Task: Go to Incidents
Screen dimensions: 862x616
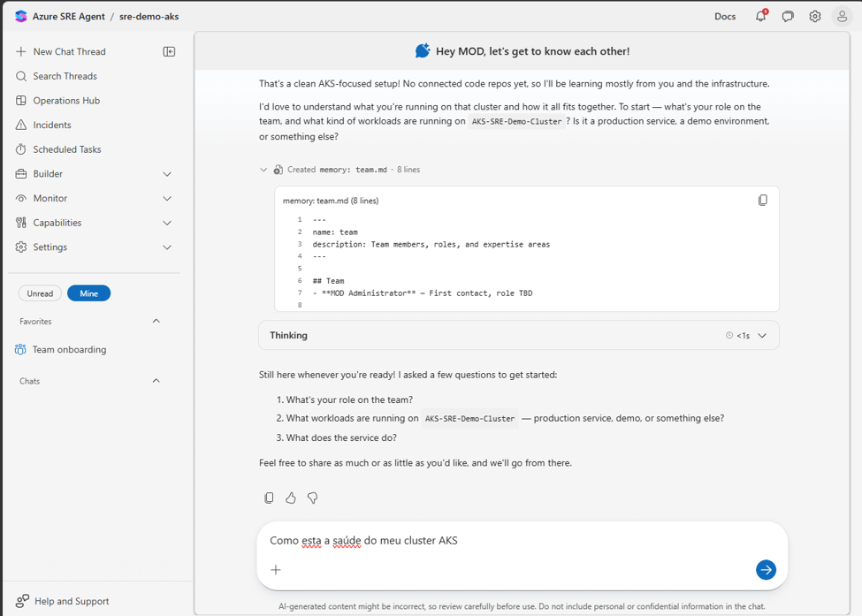Action: (52, 125)
